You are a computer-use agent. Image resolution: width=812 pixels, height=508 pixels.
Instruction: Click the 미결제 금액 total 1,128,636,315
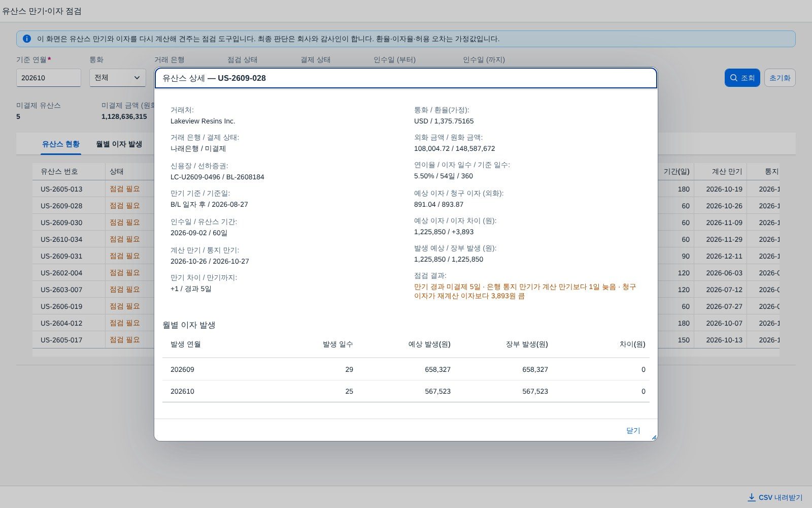click(x=124, y=116)
